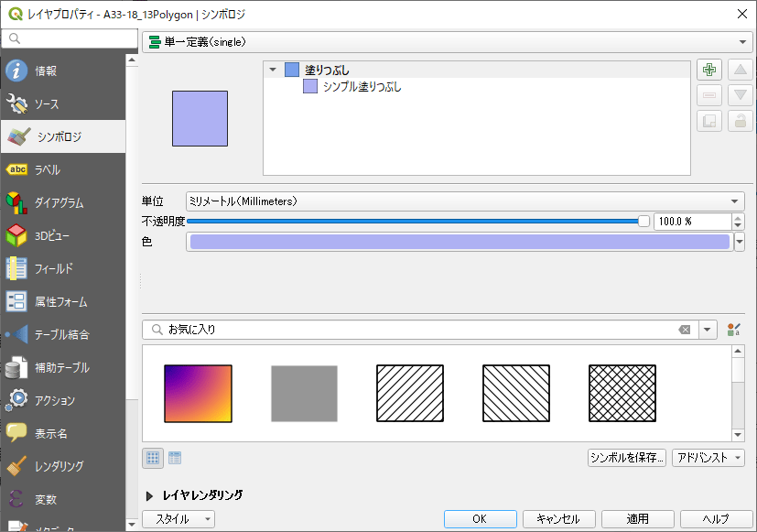Viewport: 757px width, 532px height.
Task: Switch to symbol list view
Action: tap(175, 458)
